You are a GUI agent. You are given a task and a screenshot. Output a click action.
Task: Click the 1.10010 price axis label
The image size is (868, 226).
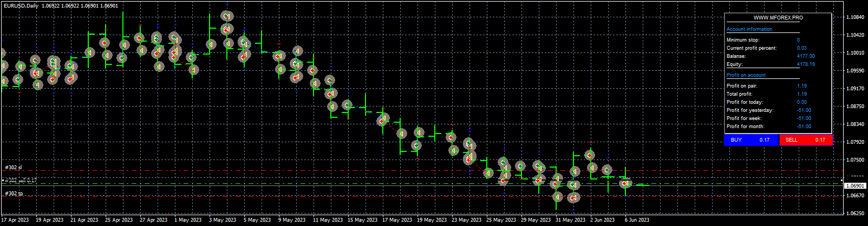pyautogui.click(x=855, y=53)
